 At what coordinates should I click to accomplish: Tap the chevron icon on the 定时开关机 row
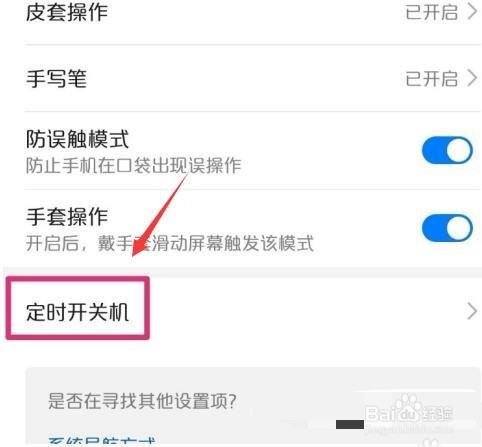click(472, 311)
